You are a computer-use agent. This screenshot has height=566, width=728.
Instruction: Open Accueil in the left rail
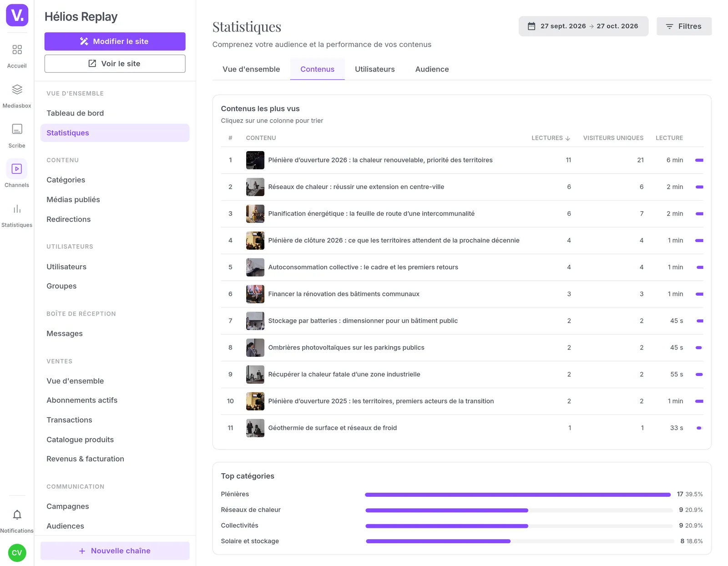17,56
